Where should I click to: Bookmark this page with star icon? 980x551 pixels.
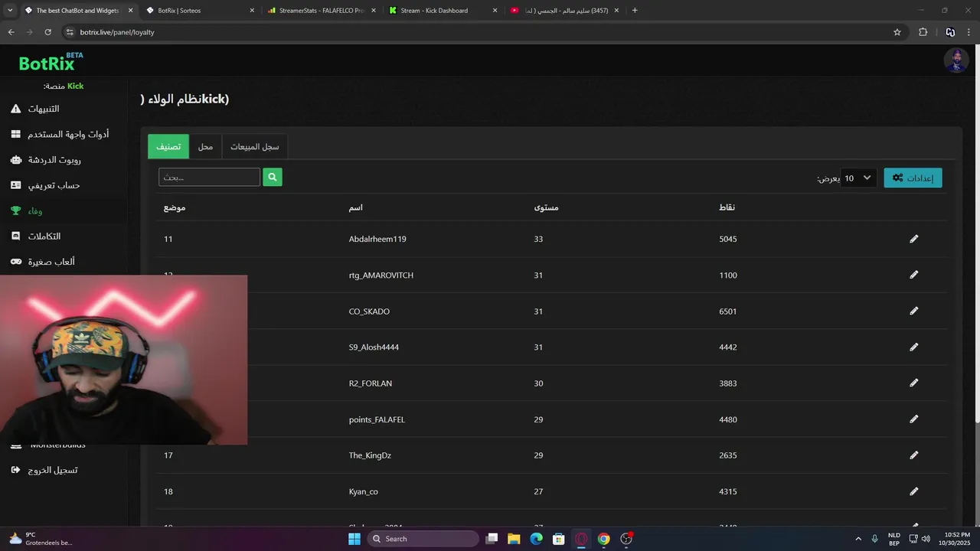tap(897, 32)
